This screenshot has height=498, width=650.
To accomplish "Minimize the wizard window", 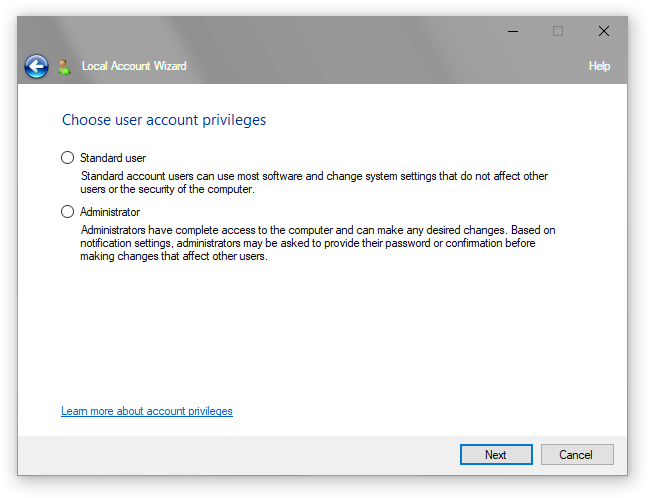I will [512, 31].
